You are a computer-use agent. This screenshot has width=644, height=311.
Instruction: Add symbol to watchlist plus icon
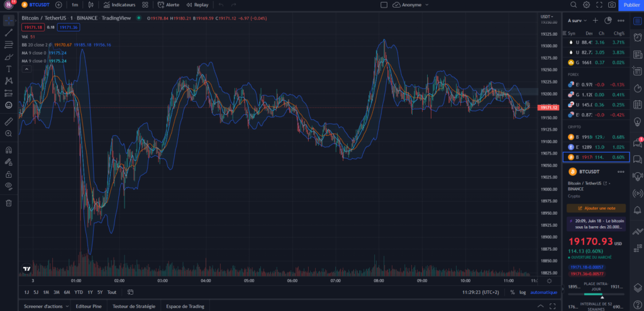point(595,21)
